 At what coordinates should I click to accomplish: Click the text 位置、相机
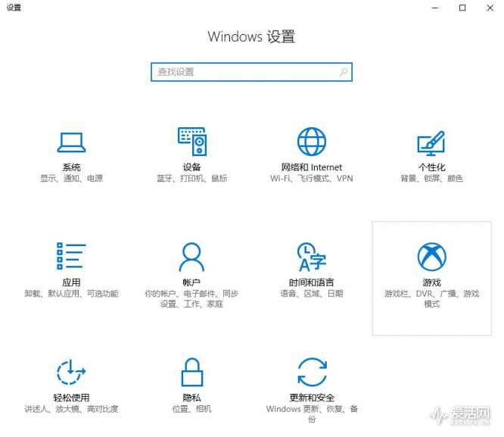point(192,409)
